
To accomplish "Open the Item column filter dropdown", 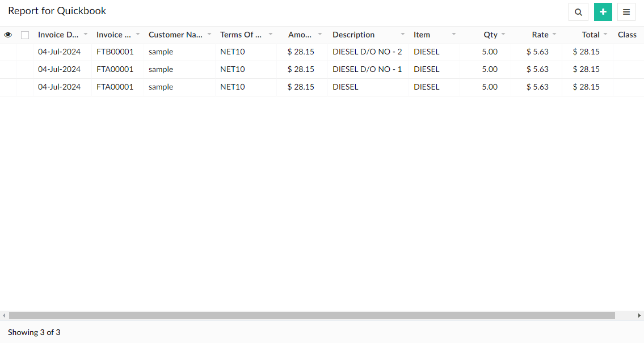I will (453, 35).
